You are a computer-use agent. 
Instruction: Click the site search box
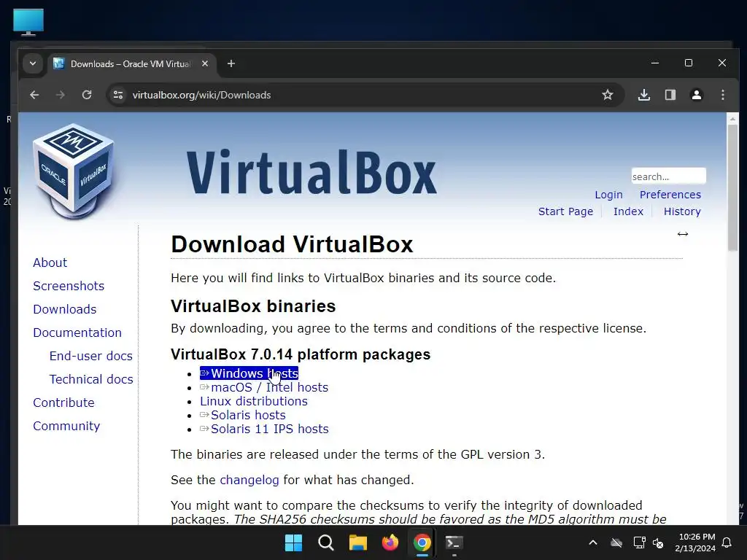click(668, 176)
